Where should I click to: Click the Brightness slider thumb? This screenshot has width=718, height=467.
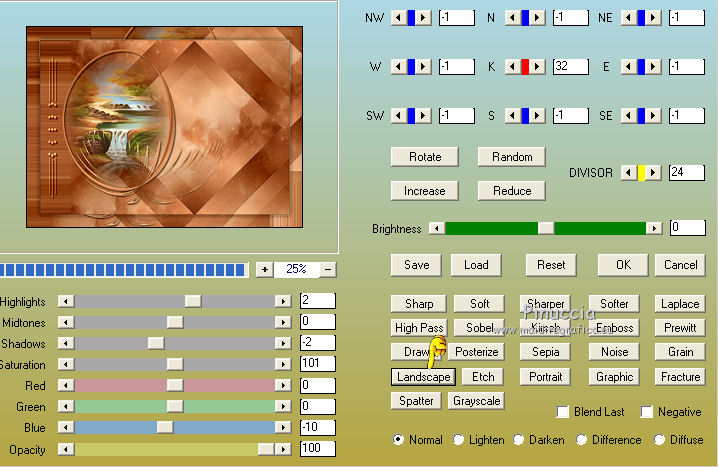546,228
